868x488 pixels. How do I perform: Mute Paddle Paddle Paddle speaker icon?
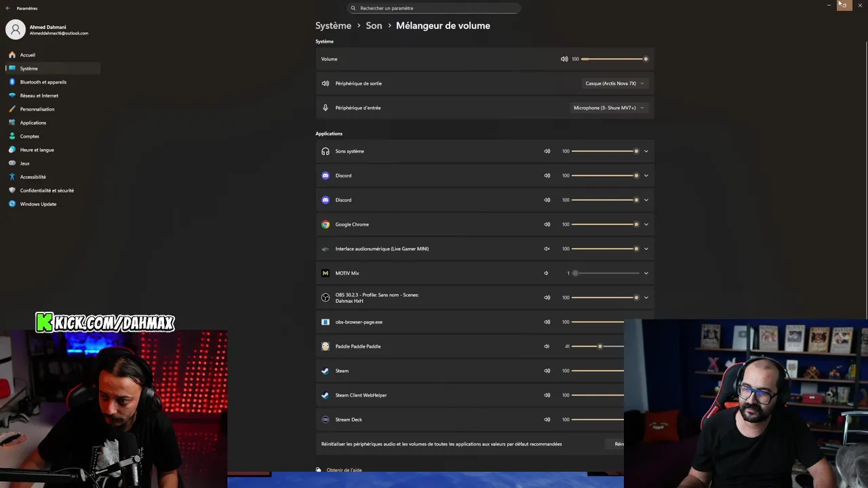(x=547, y=346)
